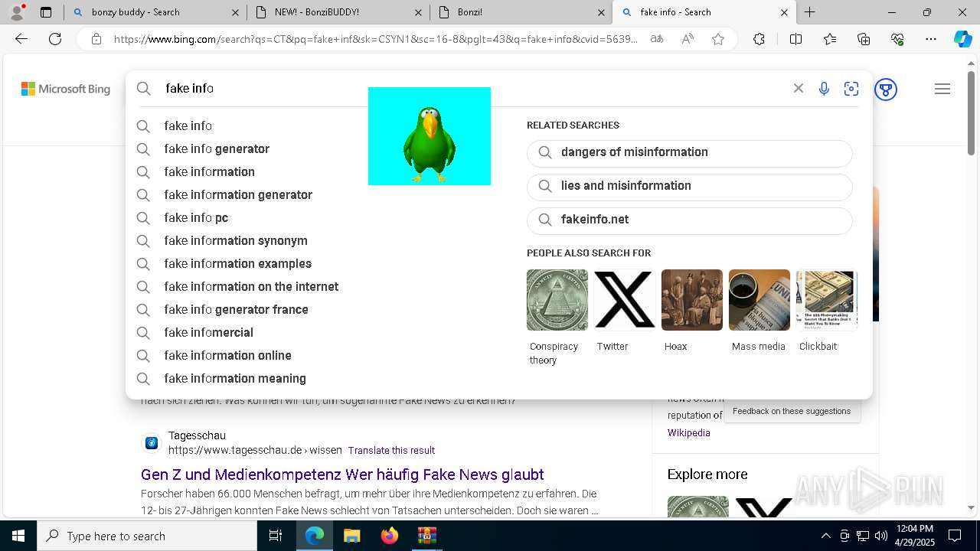Search dangers of misinformation
Screen dimensions: 980x551
pyautogui.click(x=689, y=152)
